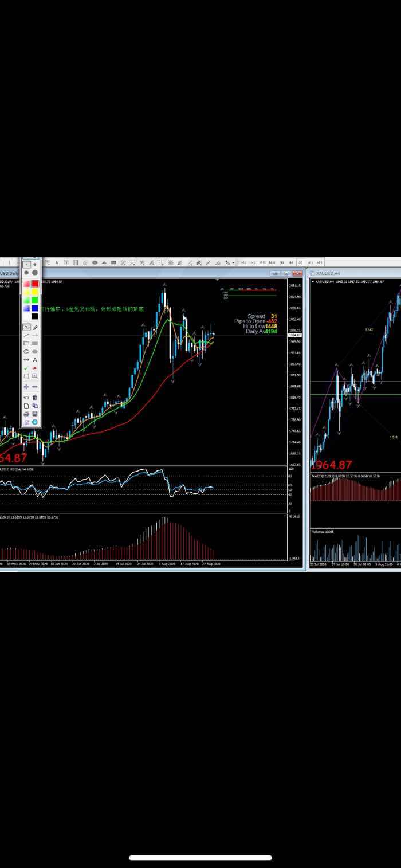This screenshot has width=401, height=868.
Task: Choose the arrow line tool
Action: tap(35, 335)
